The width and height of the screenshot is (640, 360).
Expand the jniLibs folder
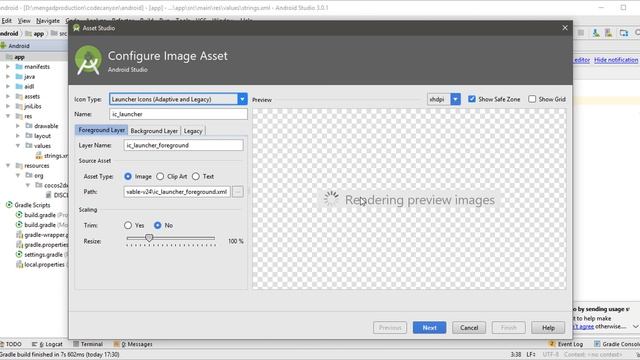pos(8,106)
